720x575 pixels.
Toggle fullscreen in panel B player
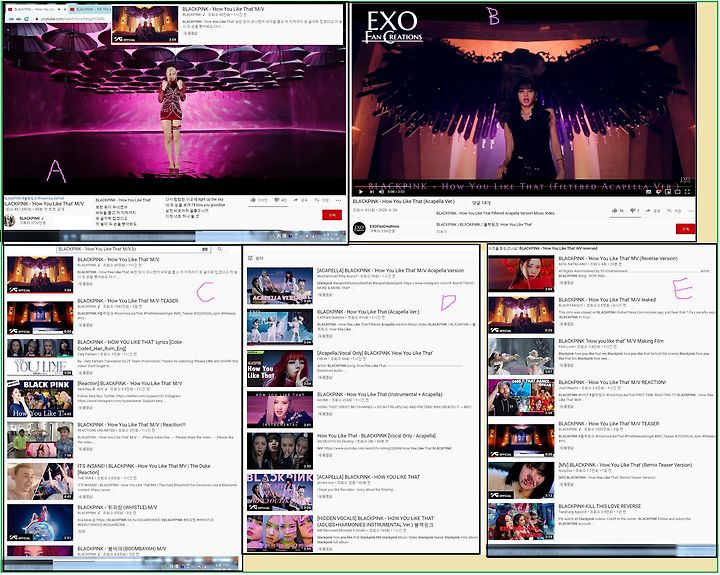687,192
